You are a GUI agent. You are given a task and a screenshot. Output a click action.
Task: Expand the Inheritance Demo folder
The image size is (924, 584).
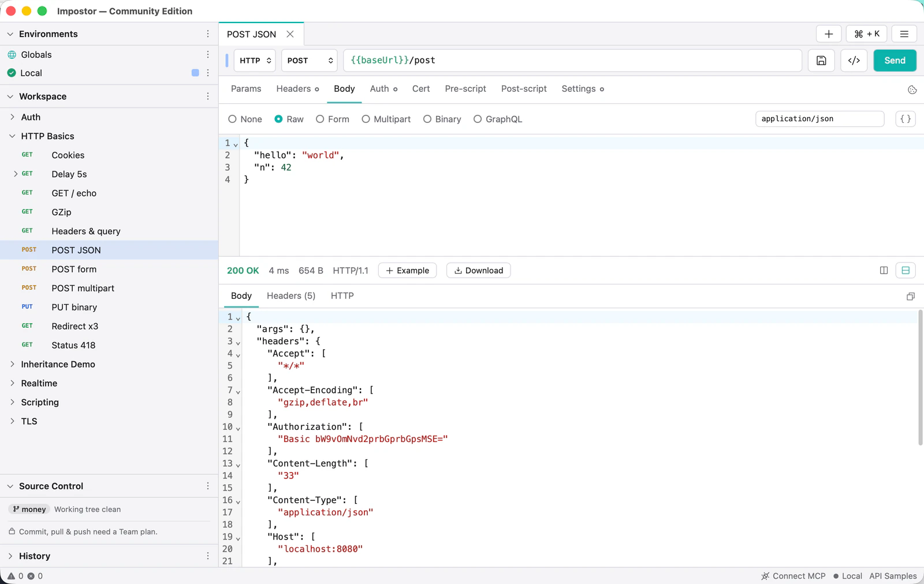click(x=12, y=364)
